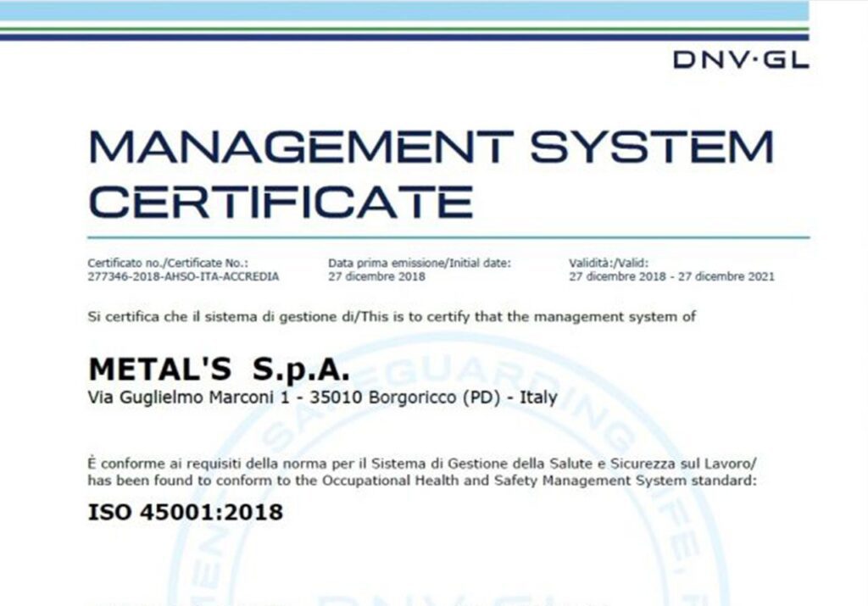The height and width of the screenshot is (606, 868).
Task: Select the ISO 45001:2018 standard text
Action: point(185,512)
